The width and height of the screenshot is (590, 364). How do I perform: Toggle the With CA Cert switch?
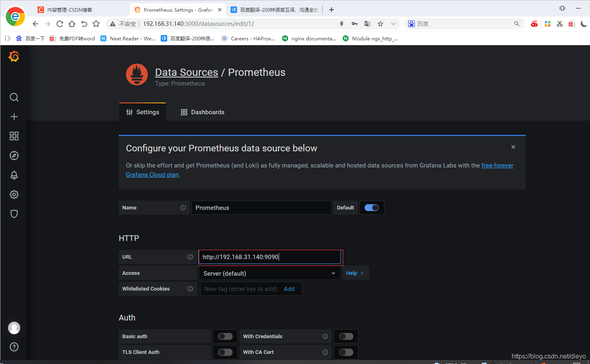346,352
